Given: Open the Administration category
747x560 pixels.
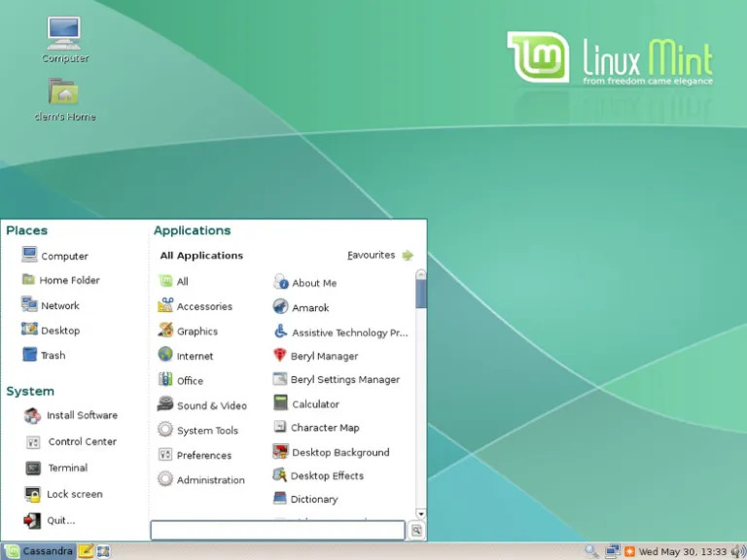Looking at the screenshot, I should 210,479.
